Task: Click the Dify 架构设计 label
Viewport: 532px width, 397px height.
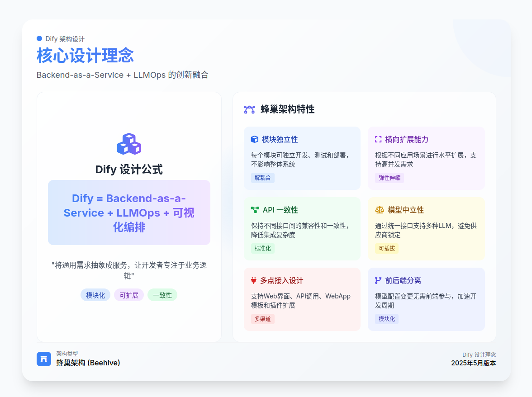Action: 65,38
